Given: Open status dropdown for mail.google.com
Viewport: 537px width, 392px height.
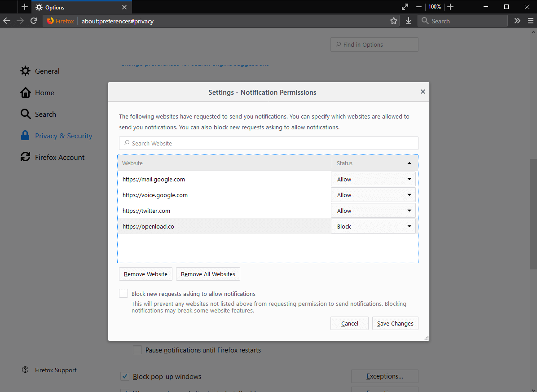Looking at the screenshot, I should [373, 179].
